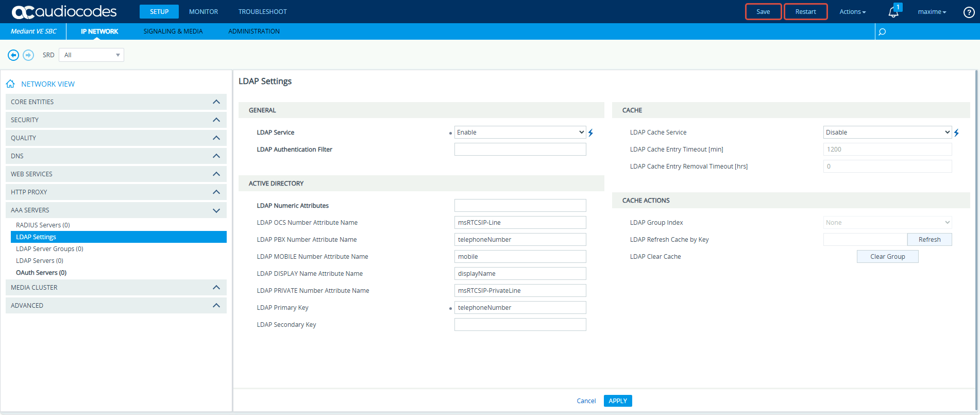Click the Save button
980x415 pixels.
763,12
